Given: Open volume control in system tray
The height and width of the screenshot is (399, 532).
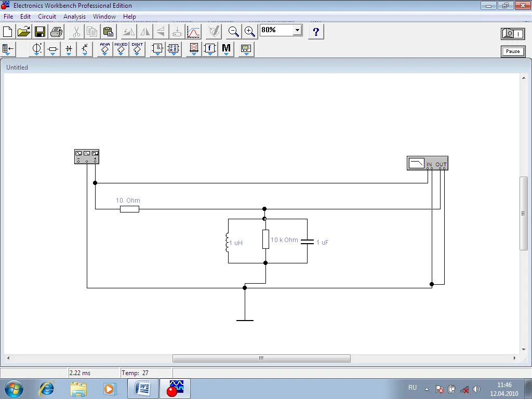Looking at the screenshot, I should point(477,389).
